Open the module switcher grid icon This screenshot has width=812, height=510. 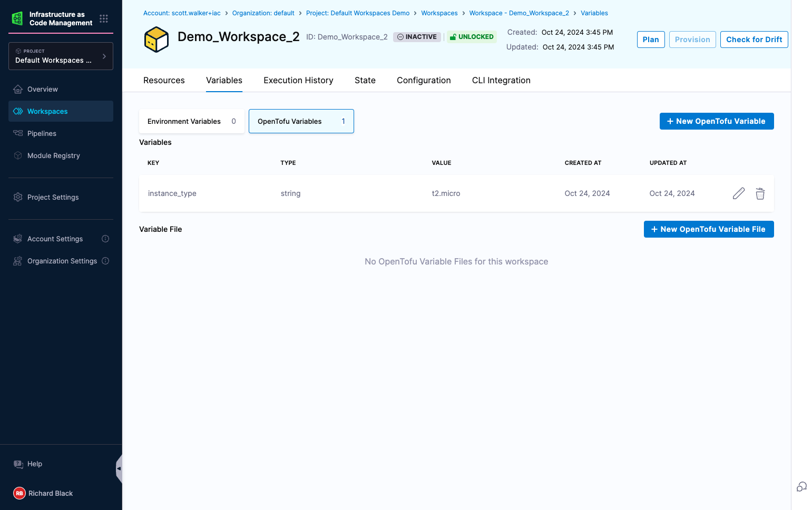104,18
